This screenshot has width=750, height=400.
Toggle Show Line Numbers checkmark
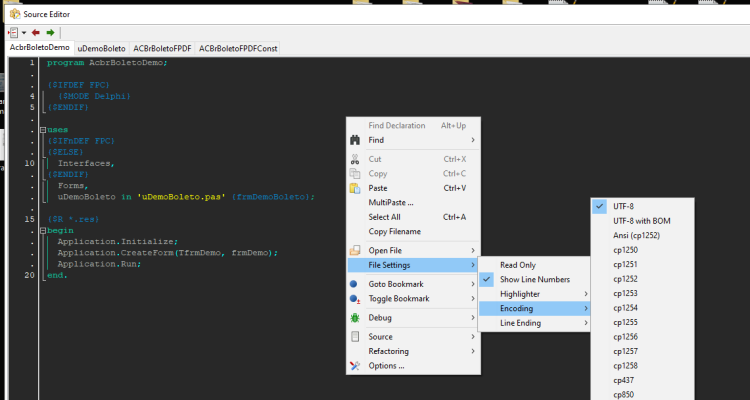486,279
